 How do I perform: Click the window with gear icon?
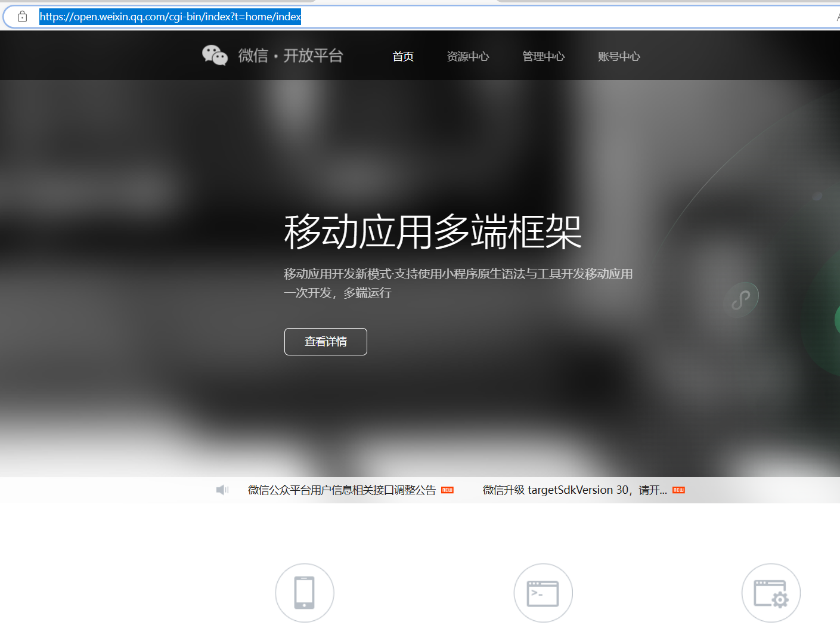click(771, 593)
